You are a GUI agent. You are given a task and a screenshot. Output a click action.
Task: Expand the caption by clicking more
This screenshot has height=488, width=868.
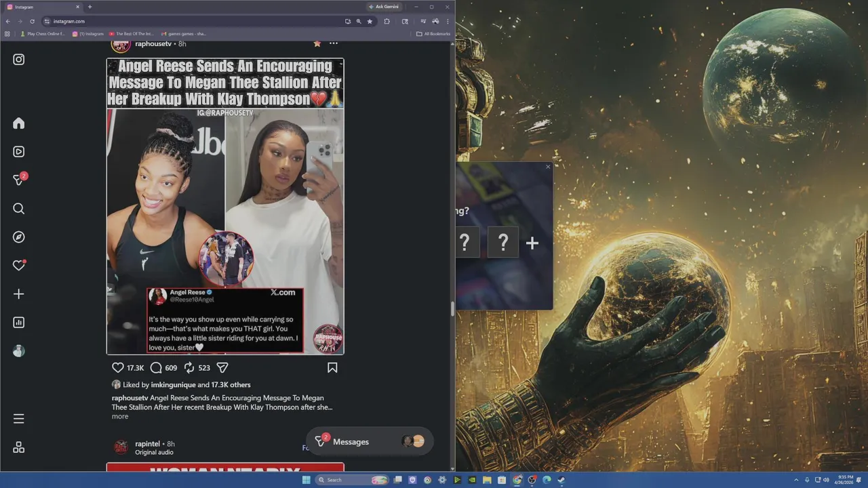(120, 416)
